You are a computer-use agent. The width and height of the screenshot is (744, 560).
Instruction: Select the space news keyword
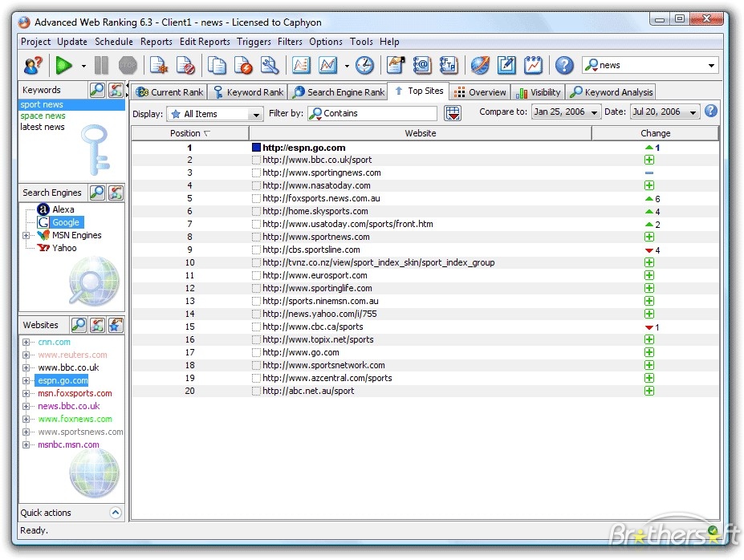[43, 116]
